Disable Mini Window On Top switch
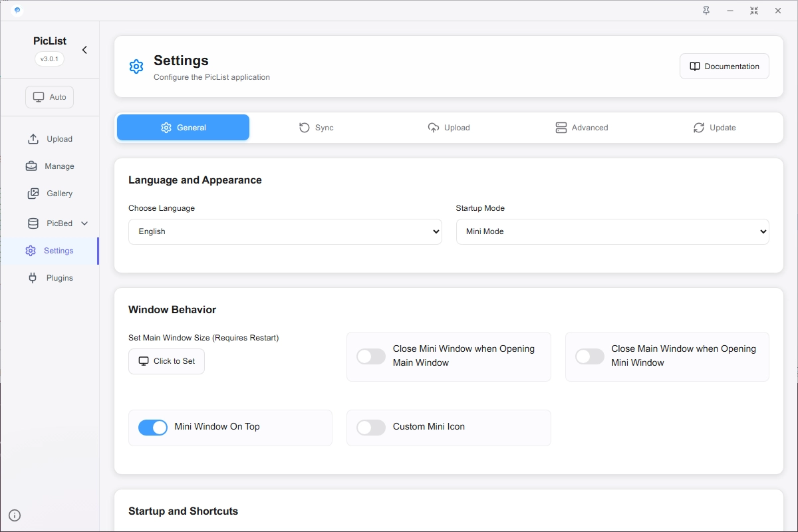Image resolution: width=798 pixels, height=532 pixels. 153,428
